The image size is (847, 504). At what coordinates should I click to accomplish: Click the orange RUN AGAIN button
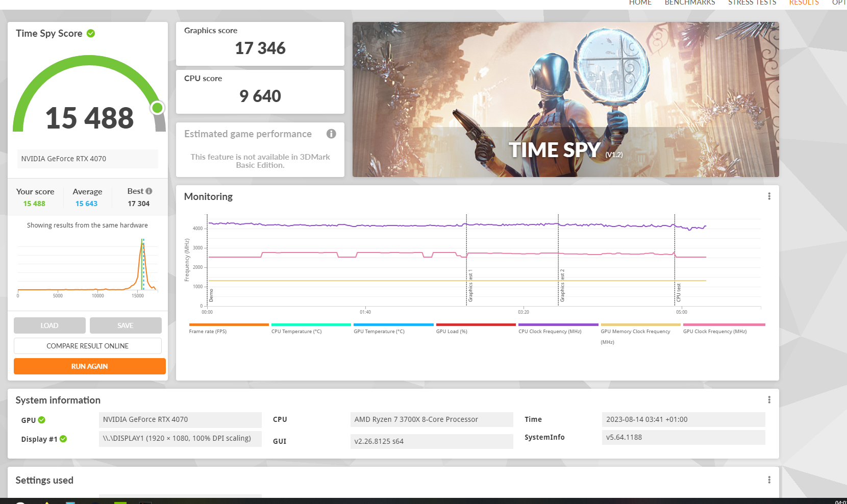tap(90, 366)
